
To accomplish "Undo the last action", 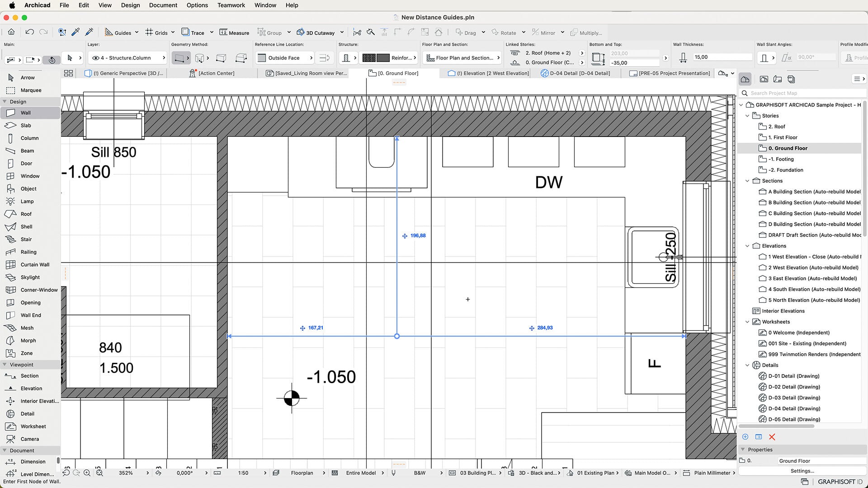I will tap(30, 32).
